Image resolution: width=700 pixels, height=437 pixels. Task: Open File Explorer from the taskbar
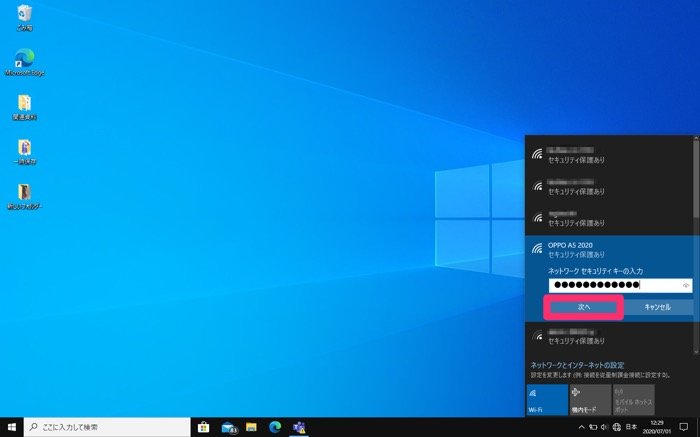point(251,427)
